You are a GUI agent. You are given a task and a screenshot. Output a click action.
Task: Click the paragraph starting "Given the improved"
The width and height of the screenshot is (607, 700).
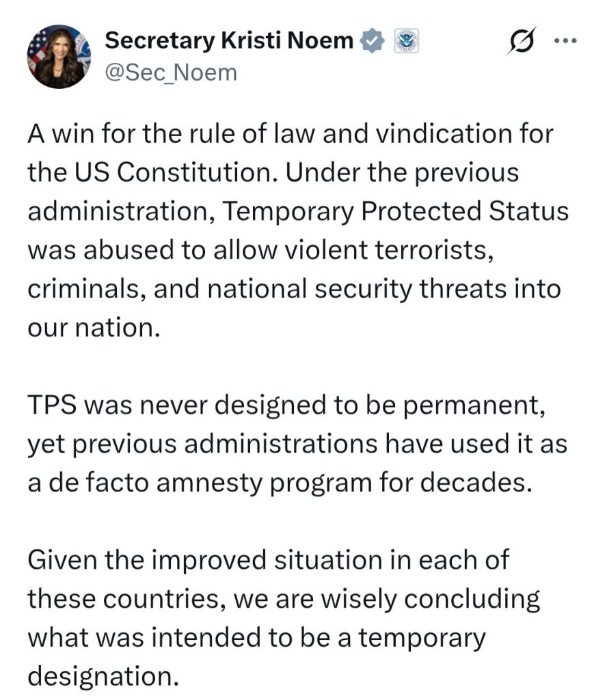click(284, 618)
